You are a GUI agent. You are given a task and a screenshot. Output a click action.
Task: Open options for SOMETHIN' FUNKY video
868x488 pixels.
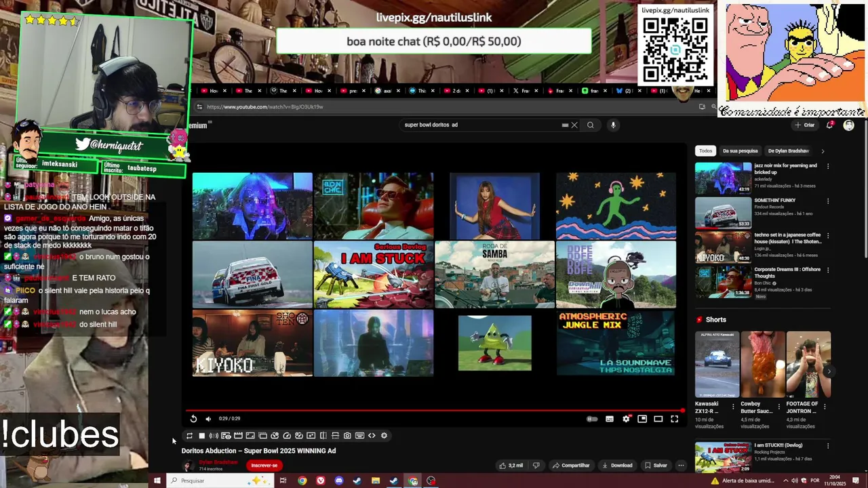coord(827,201)
